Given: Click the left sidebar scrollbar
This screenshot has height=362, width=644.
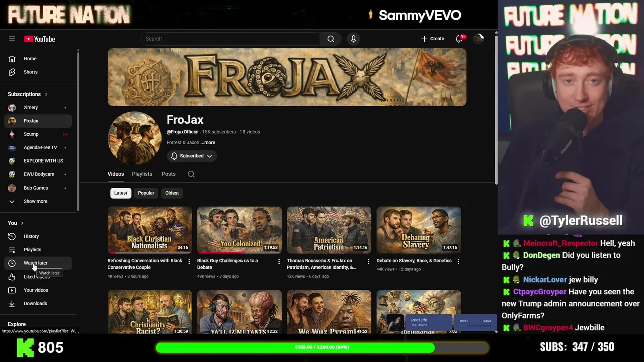Looking at the screenshot, I should 78,131.
